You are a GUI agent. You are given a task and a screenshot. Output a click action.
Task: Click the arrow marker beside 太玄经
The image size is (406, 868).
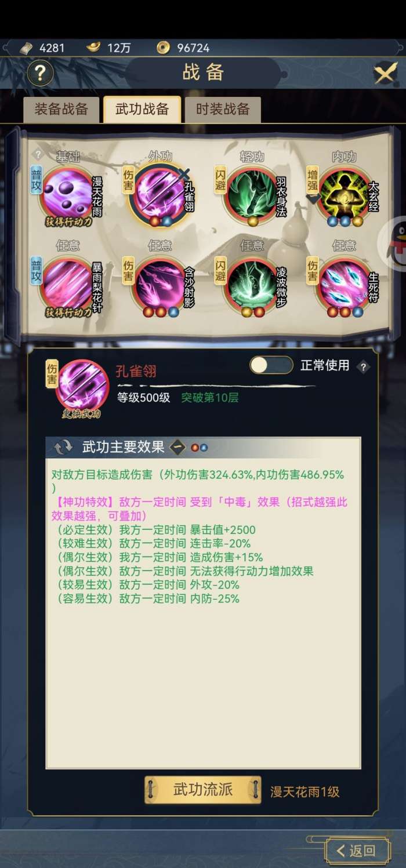[313, 198]
